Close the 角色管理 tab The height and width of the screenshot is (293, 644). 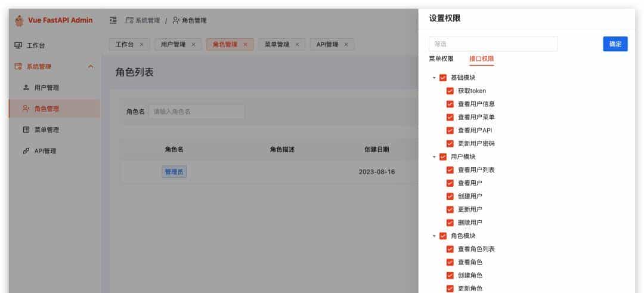point(245,44)
